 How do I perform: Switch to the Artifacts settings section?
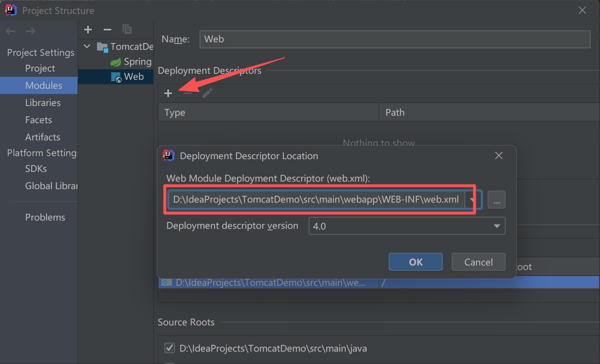pyautogui.click(x=42, y=137)
